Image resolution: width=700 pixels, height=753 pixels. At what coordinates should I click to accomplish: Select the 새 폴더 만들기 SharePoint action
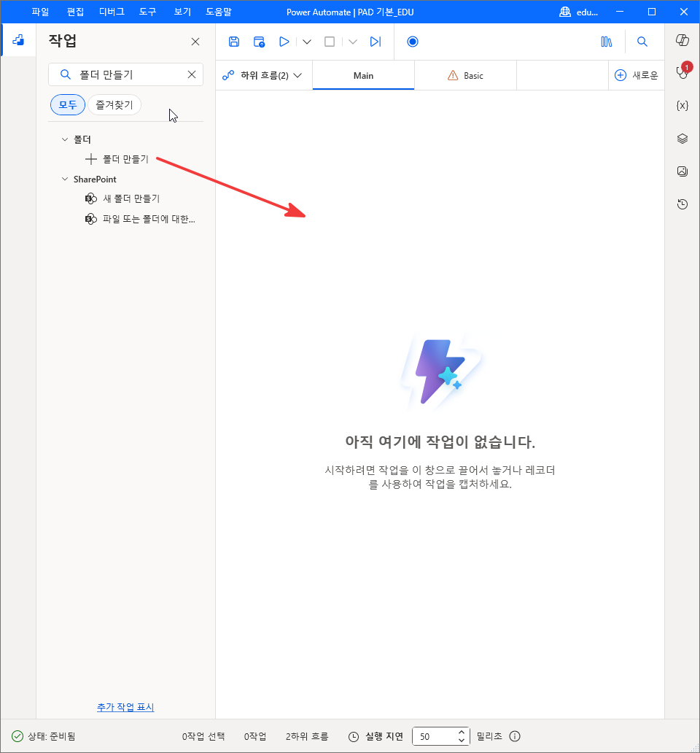coord(131,198)
